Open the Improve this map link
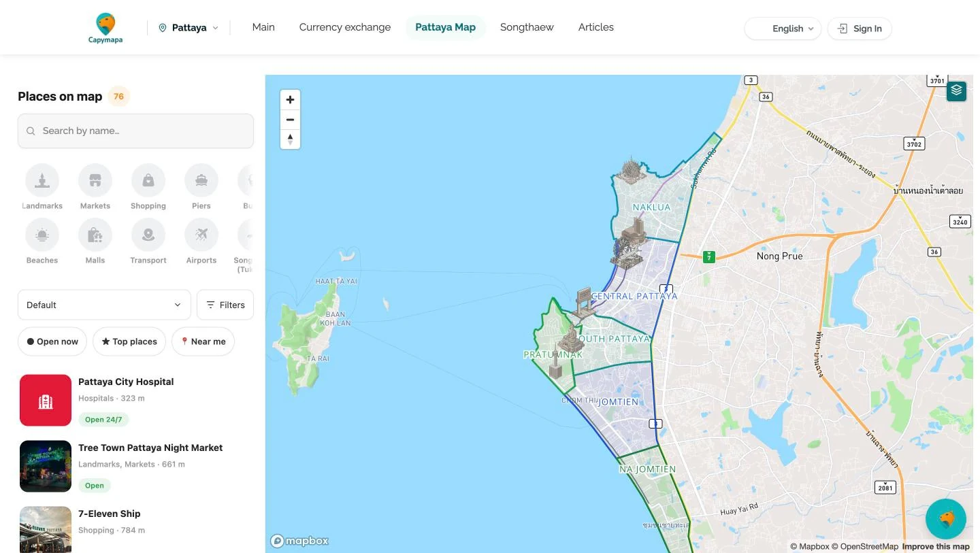Image resolution: width=980 pixels, height=553 pixels. click(936, 546)
